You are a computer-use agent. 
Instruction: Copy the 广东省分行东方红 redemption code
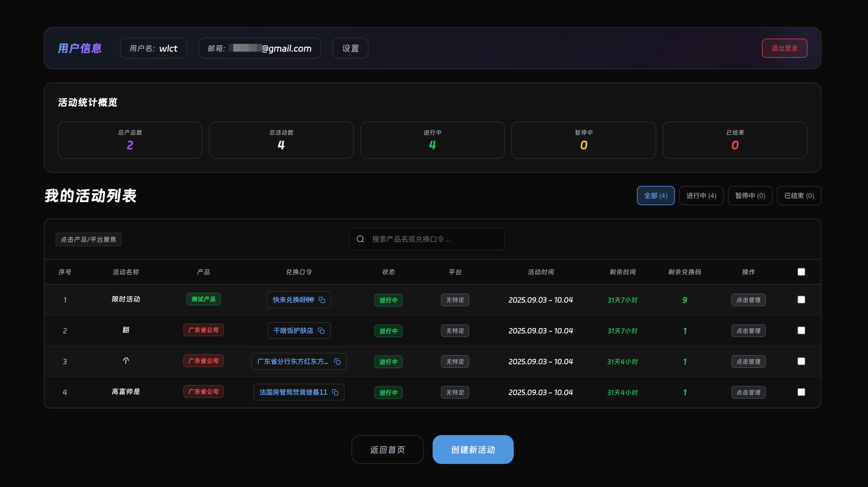tap(337, 362)
